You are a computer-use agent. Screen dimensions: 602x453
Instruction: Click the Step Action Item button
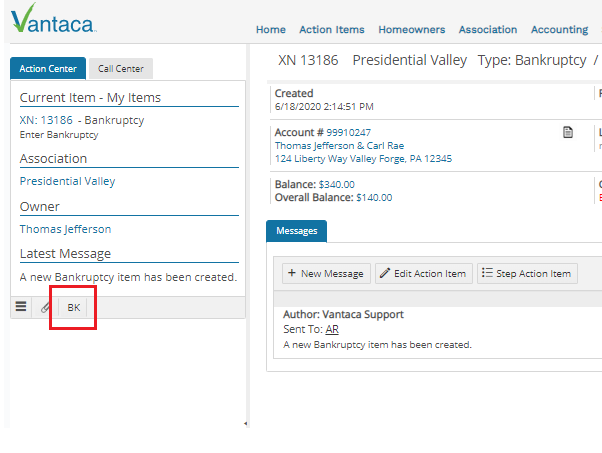(526, 273)
